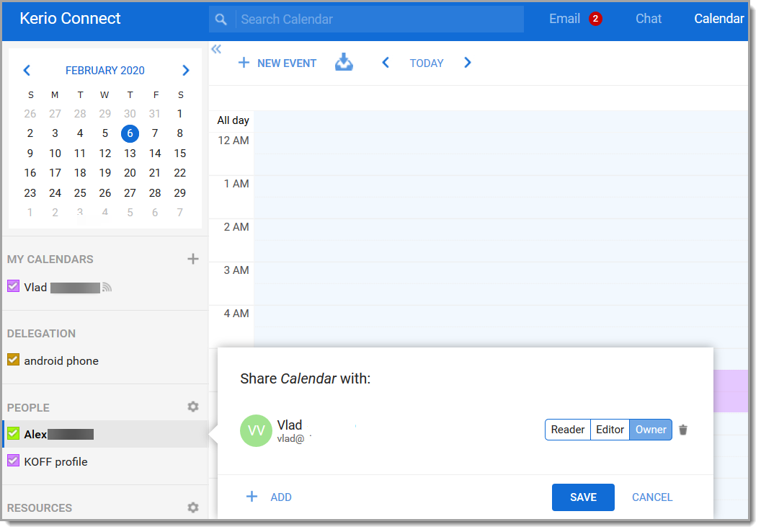The width and height of the screenshot is (761, 532).
Task: Select February 29 in mini calendar
Action: 179,193
